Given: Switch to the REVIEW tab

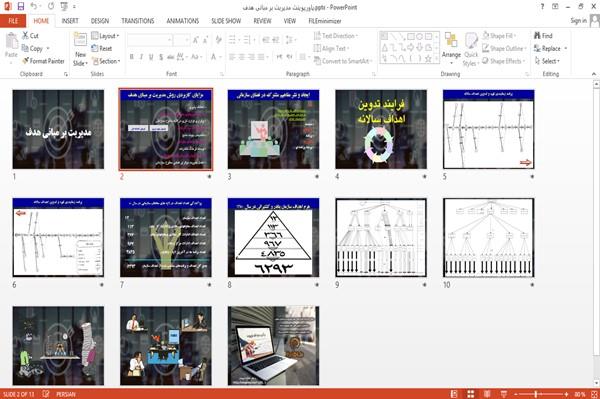Looking at the screenshot, I should click(262, 21).
